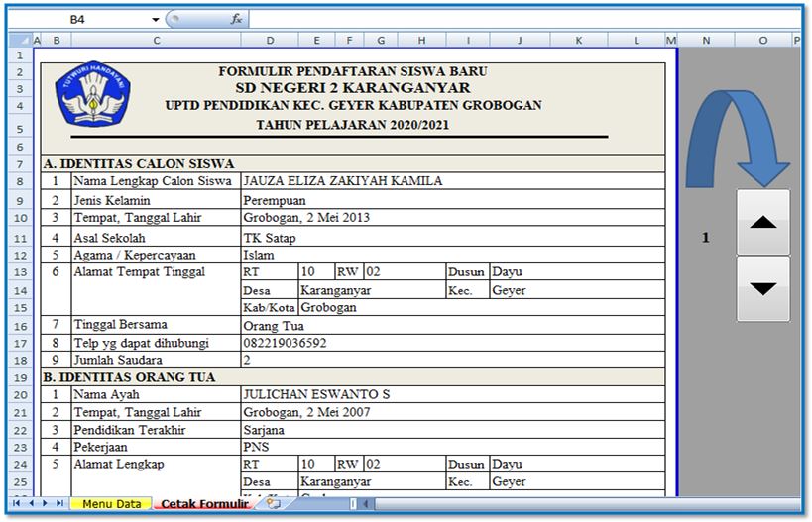Click next sheet navigation arrow

click(45, 503)
